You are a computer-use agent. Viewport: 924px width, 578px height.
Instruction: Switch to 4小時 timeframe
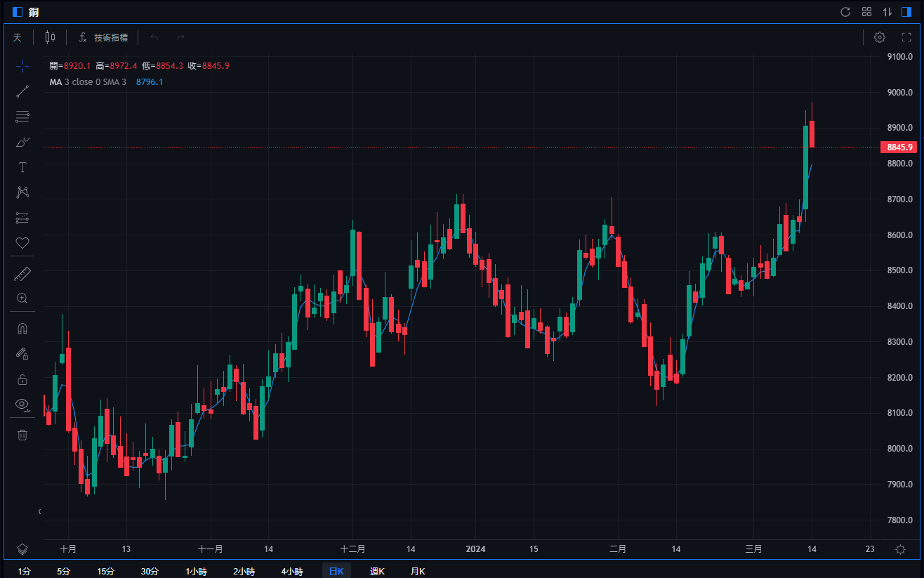(291, 571)
